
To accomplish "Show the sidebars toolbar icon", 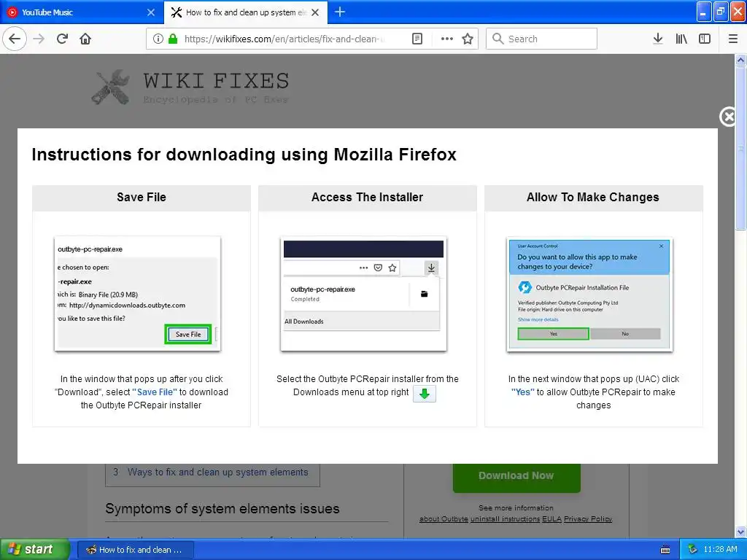I will pos(705,39).
